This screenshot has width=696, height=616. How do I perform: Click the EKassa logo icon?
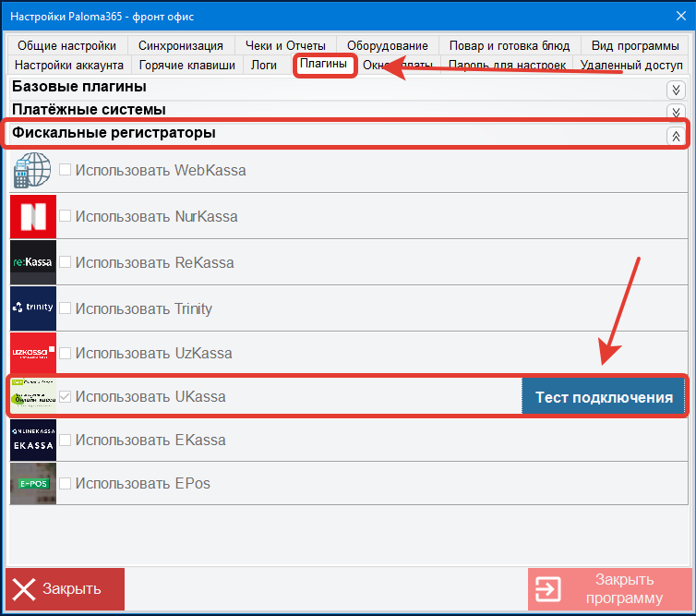(33, 440)
